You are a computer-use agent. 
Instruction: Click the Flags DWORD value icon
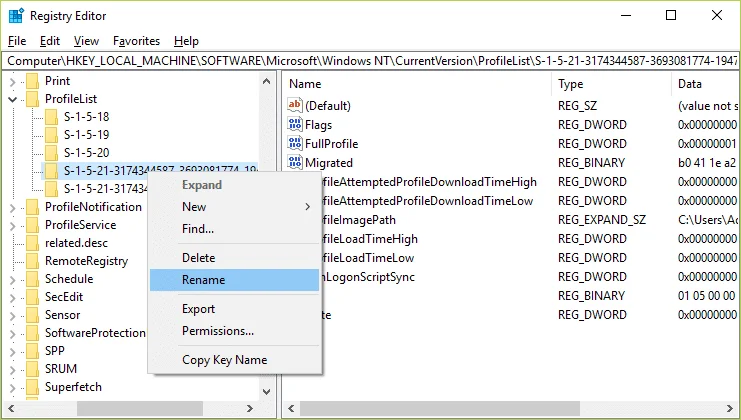click(x=295, y=124)
